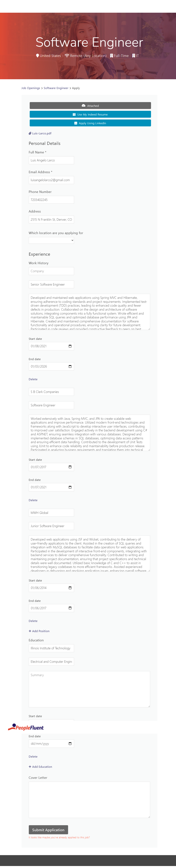
Task: Open calendar picker for 01/03/2026 end date
Action: point(70,366)
